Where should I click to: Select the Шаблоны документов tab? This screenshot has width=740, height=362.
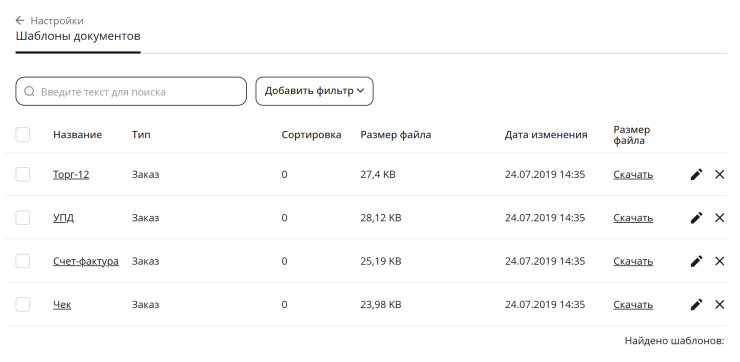point(78,36)
